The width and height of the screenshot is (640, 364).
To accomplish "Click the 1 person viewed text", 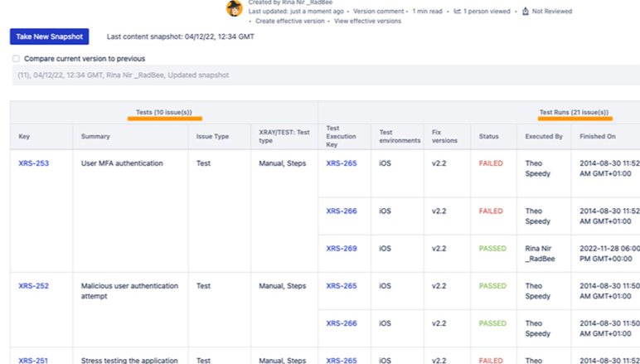I will (x=488, y=12).
